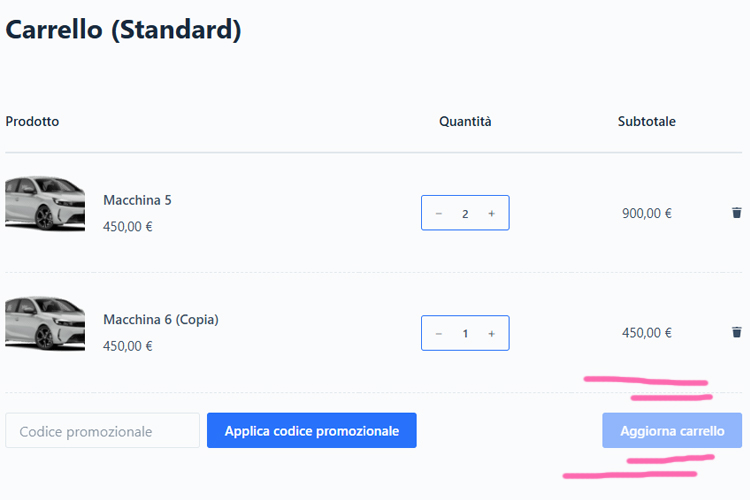Click the Prodotto column header
Viewport: 750px width, 500px height.
32,122
